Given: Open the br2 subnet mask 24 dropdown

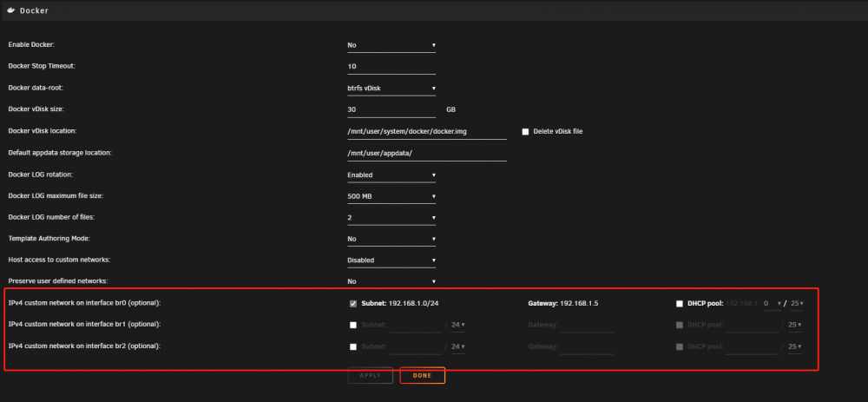Looking at the screenshot, I should coord(457,346).
